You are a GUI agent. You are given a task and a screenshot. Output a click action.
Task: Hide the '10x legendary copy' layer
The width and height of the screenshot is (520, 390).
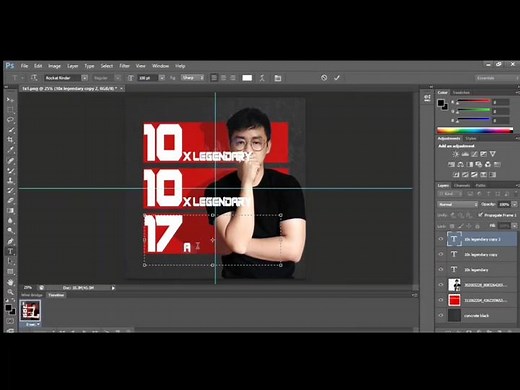pyautogui.click(x=441, y=254)
